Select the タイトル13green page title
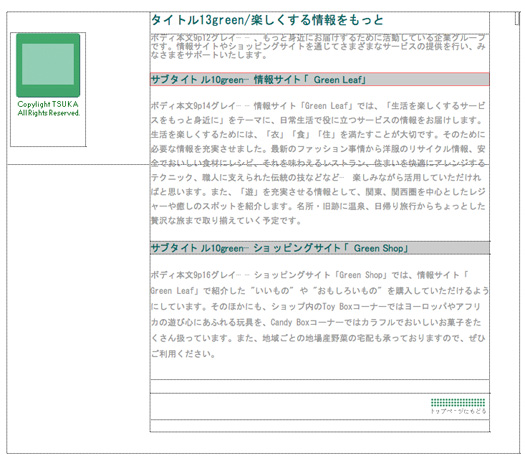 [x=267, y=20]
